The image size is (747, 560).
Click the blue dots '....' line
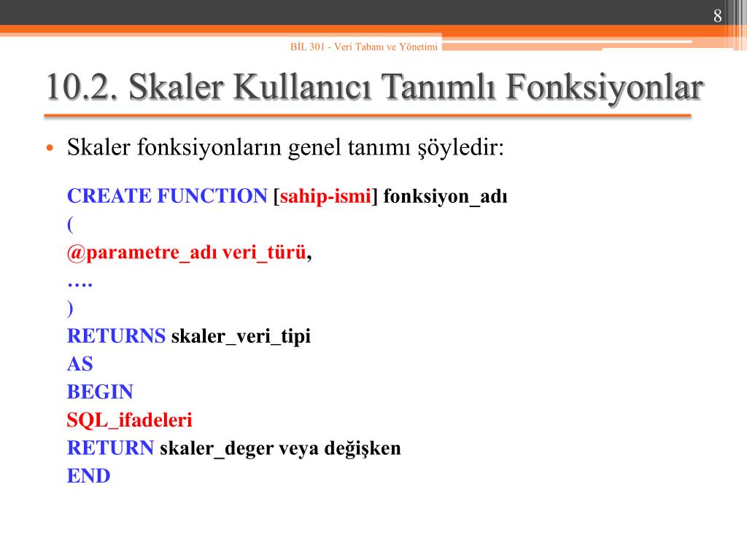point(80,284)
